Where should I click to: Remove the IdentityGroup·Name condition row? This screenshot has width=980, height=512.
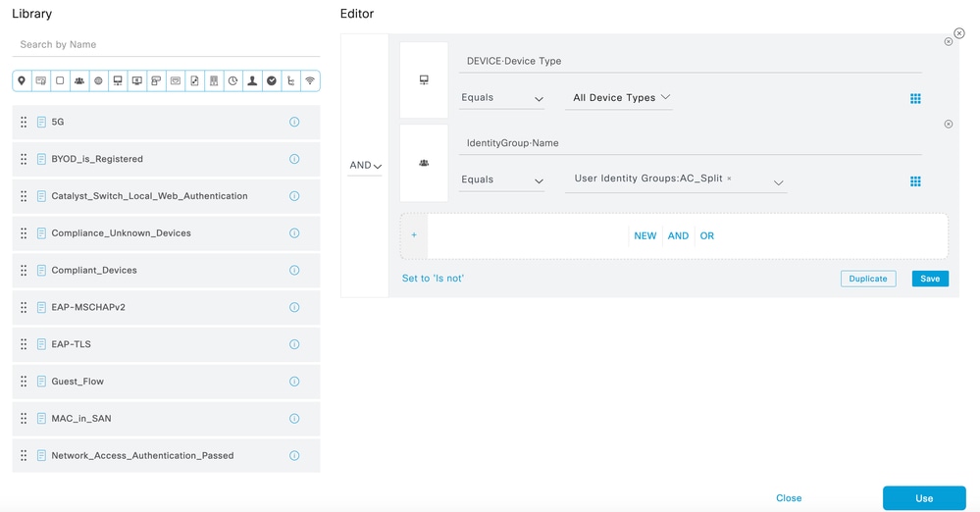(949, 124)
